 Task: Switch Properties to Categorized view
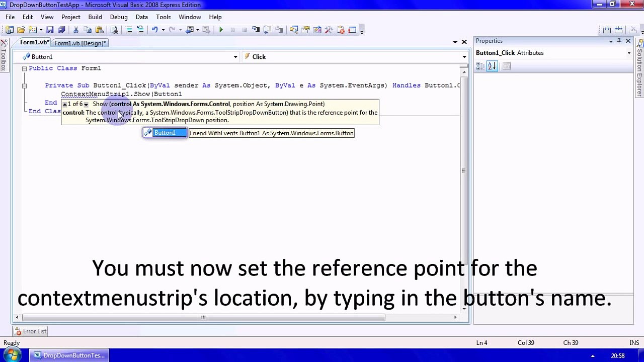[480, 66]
